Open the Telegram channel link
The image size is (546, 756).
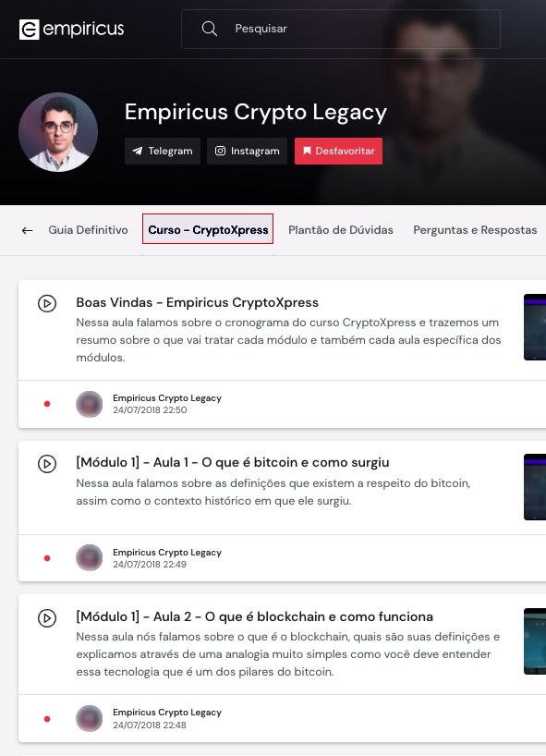coord(163,151)
